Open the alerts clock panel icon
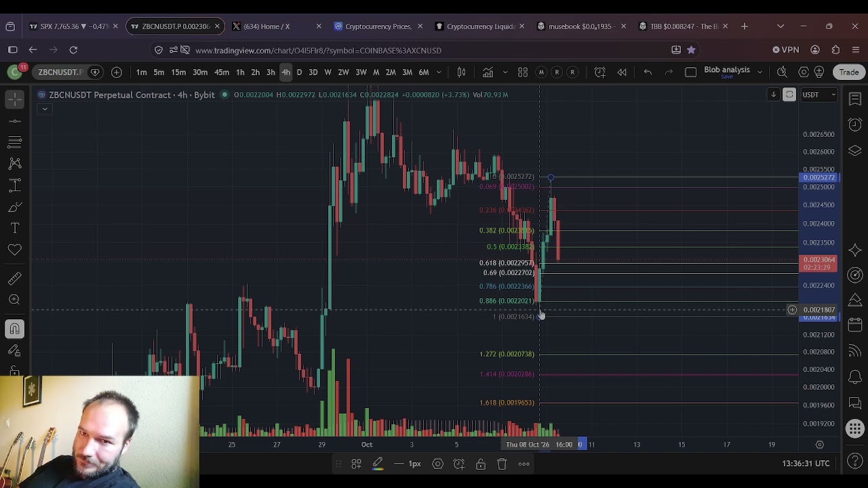The image size is (868, 488). click(855, 125)
